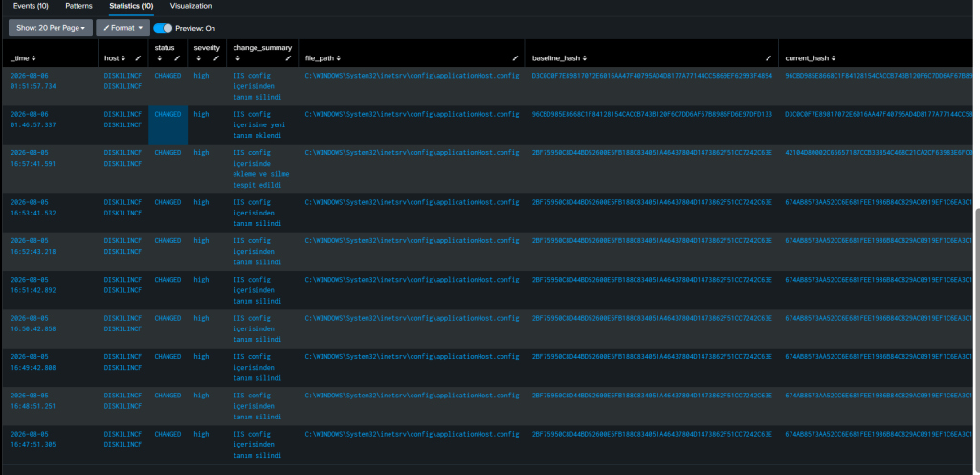Open the Show: 20 Per Page dropdown
980x475 pixels.
pos(51,28)
